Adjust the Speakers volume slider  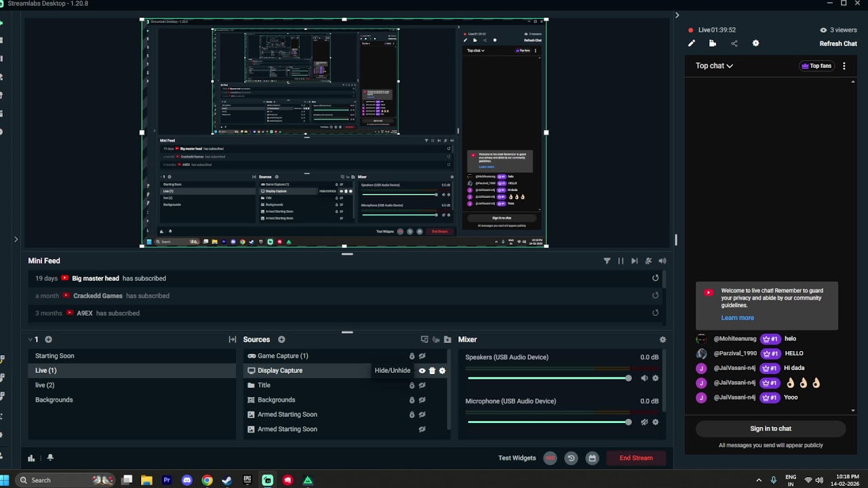[x=549, y=378]
